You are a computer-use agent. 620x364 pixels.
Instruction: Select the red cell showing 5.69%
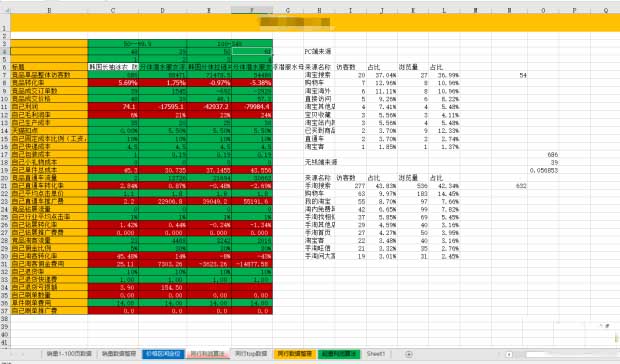tap(113, 83)
